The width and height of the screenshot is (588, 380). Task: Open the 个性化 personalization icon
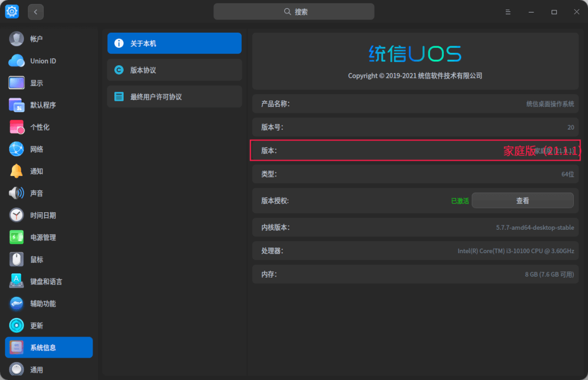click(16, 127)
